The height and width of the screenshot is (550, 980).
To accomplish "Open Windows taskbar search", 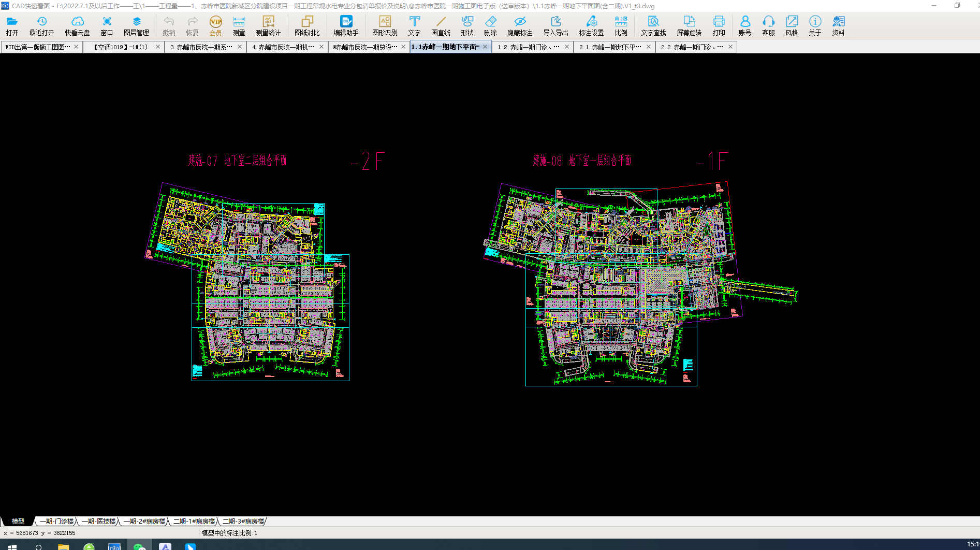I will 38,546.
